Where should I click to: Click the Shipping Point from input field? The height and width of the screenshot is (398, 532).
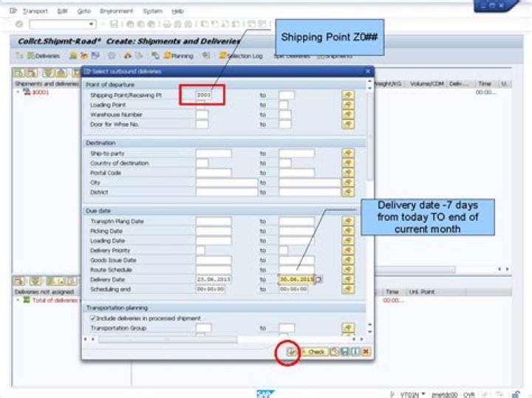point(204,95)
